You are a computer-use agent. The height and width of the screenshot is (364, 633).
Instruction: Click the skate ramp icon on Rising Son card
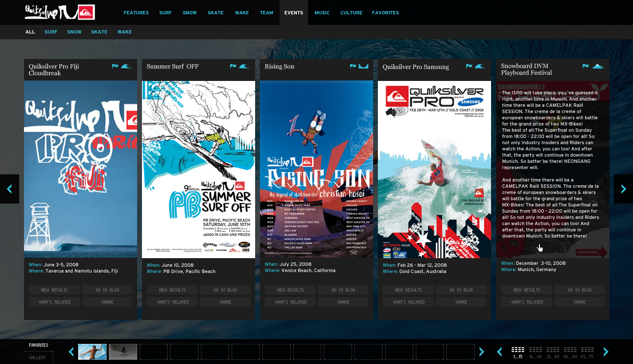(363, 67)
